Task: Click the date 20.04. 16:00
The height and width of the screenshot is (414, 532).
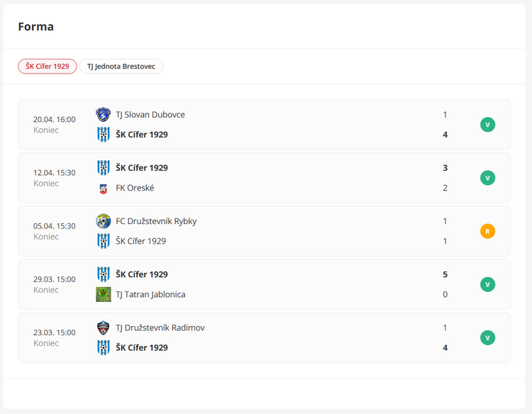Action: tap(55, 119)
